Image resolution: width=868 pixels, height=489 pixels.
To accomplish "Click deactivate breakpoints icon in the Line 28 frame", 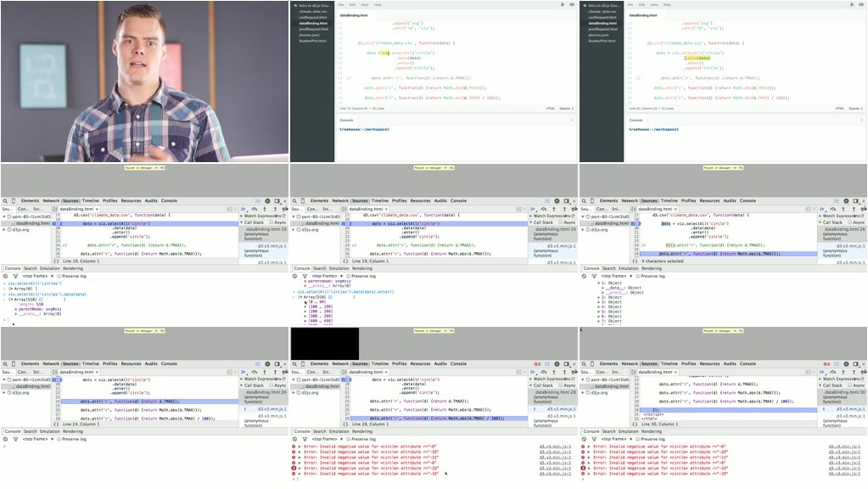I will (574, 372).
